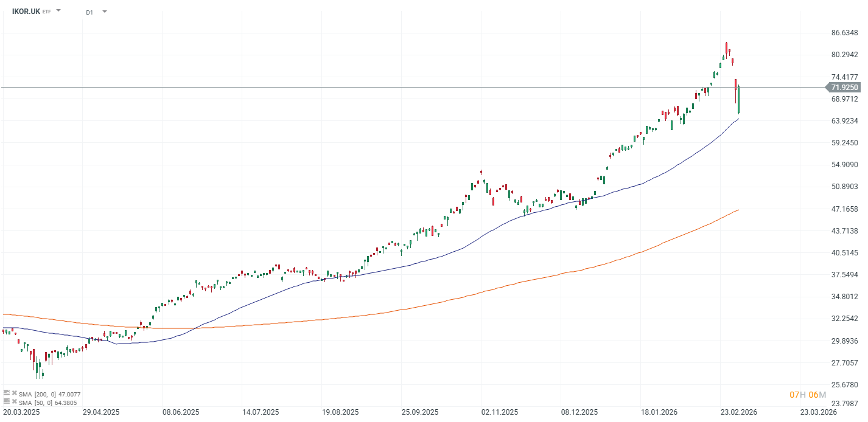Expand the ticker selector caret next to ETF

pos(58,10)
